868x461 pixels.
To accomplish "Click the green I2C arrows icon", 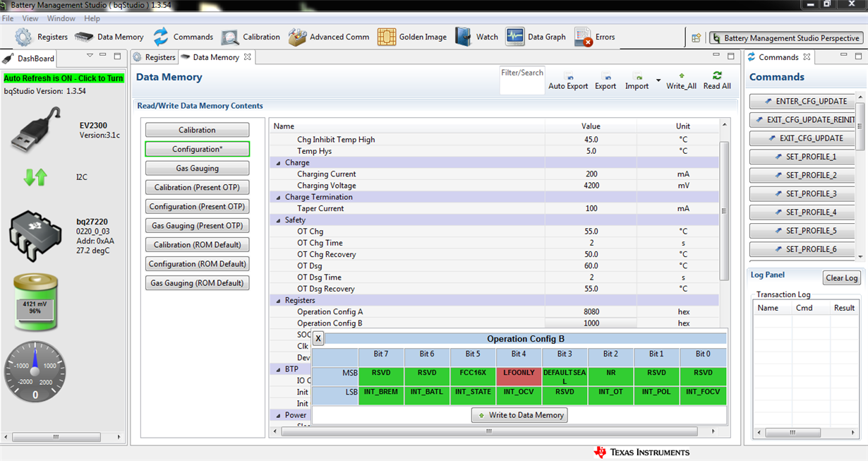I will [x=35, y=177].
